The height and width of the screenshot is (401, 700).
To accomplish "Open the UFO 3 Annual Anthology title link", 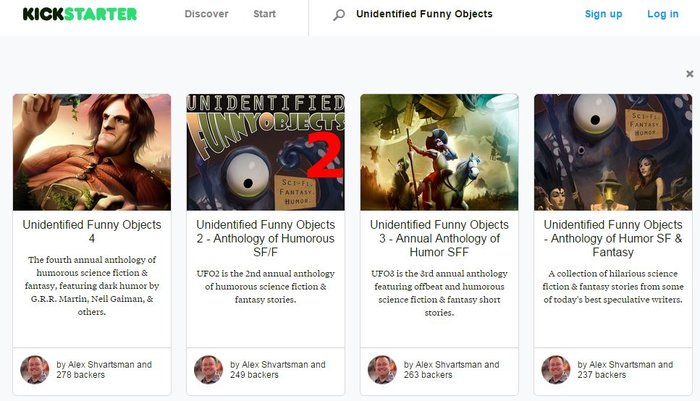I will [439, 238].
